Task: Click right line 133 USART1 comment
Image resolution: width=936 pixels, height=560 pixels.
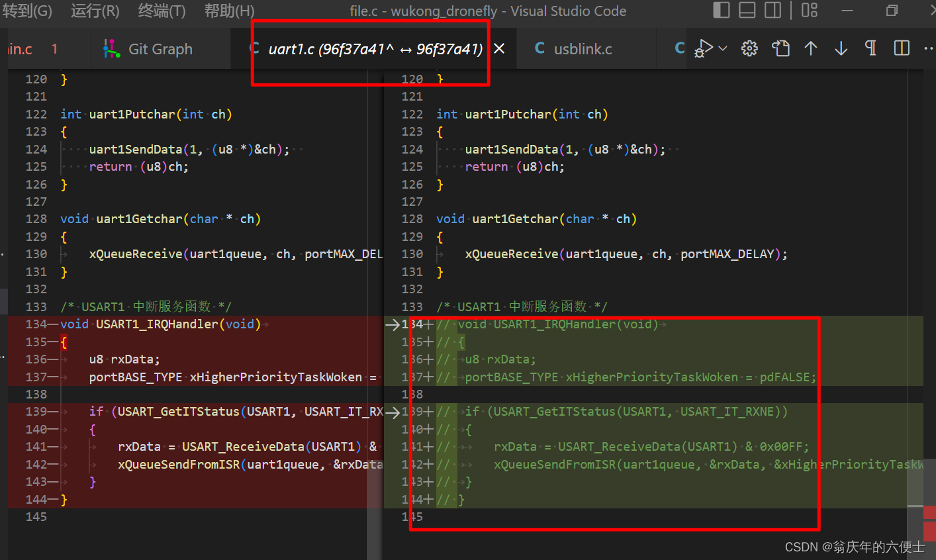Action: [522, 306]
